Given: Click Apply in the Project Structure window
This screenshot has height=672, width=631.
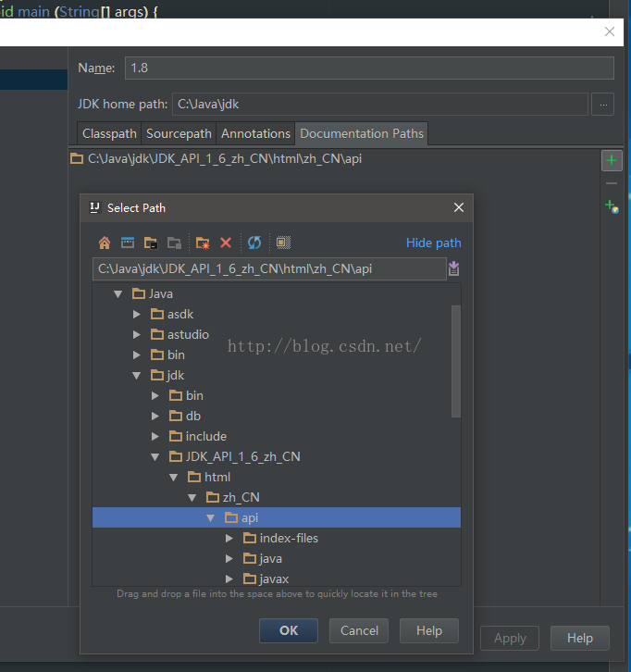Looking at the screenshot, I should tap(510, 638).
